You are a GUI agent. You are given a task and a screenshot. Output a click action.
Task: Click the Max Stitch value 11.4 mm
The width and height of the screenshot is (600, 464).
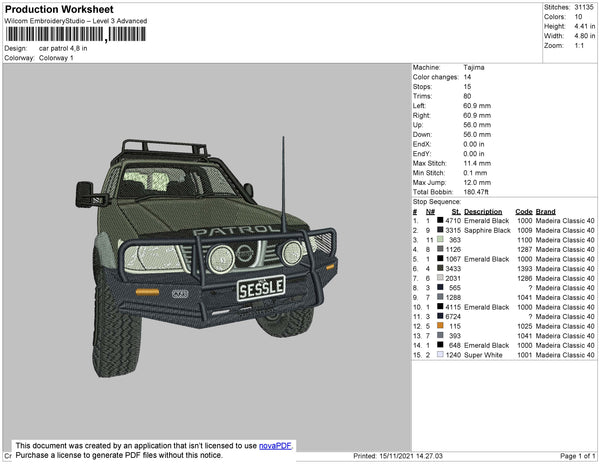477,163
